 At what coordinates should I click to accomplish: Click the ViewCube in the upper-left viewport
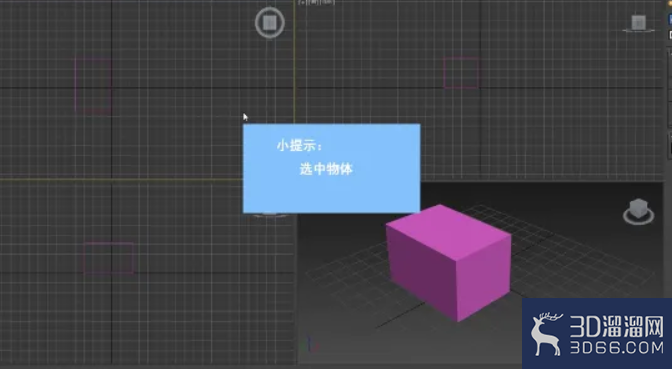[270, 23]
